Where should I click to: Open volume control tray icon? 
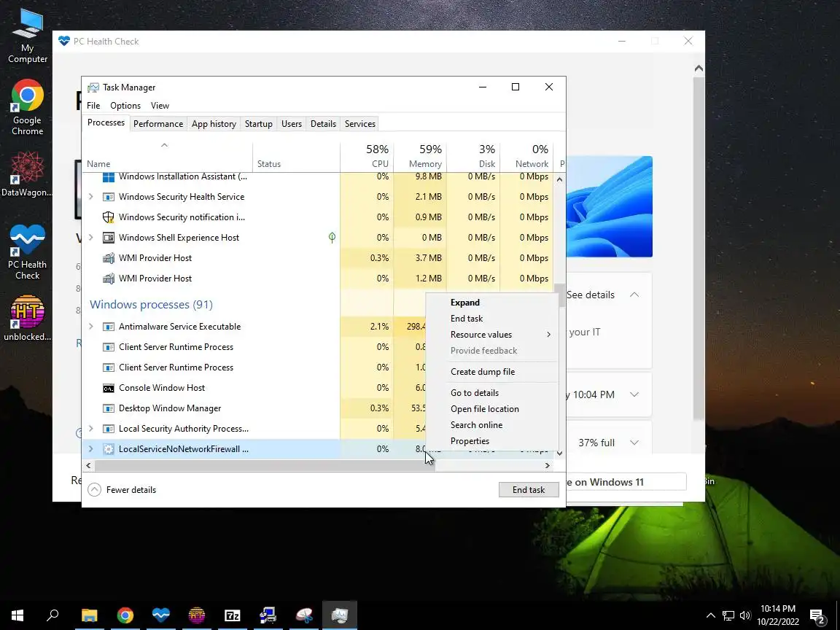coord(744,615)
